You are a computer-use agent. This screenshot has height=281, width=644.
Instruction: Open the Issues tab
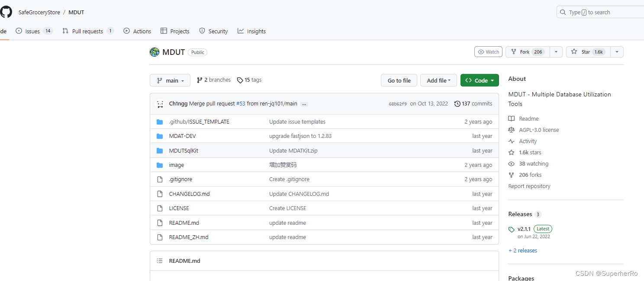[34, 31]
